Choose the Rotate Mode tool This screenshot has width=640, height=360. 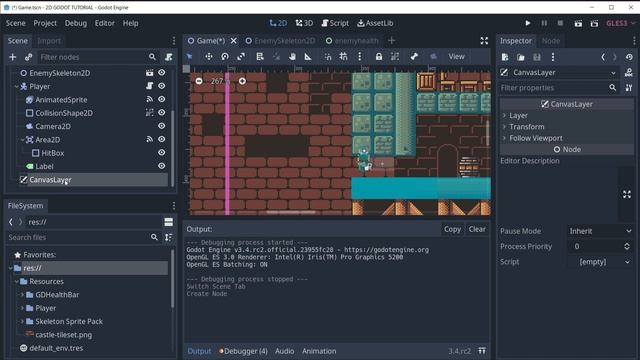[x=225, y=57]
